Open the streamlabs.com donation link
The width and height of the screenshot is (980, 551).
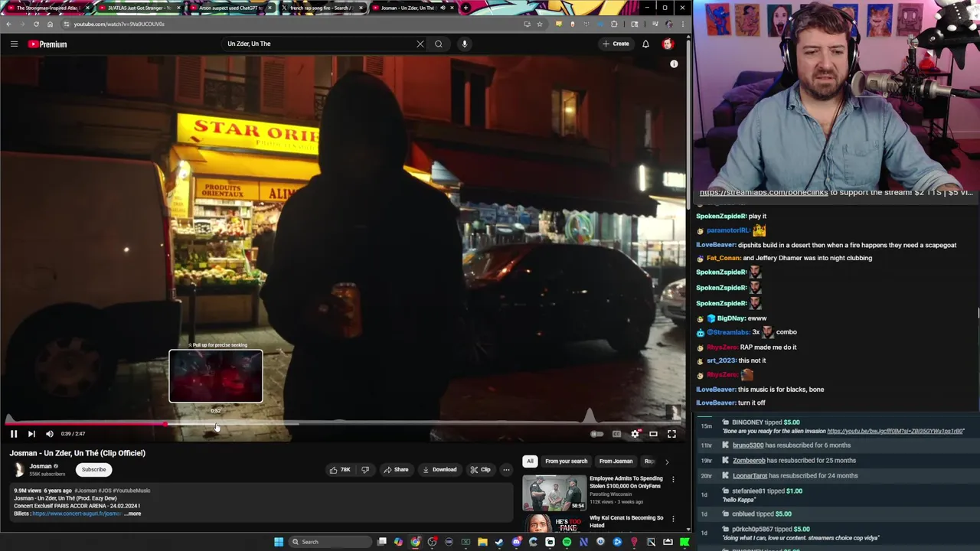763,193
